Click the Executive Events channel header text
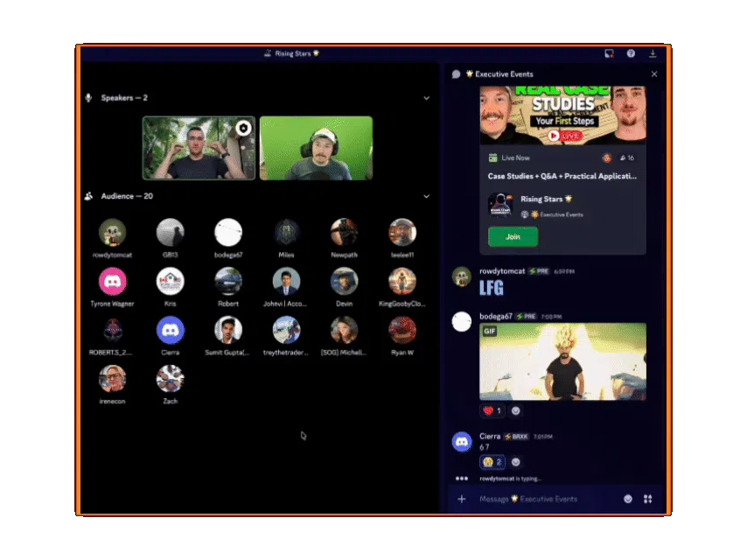Image resolution: width=747 pixels, height=560 pixels. pos(504,74)
